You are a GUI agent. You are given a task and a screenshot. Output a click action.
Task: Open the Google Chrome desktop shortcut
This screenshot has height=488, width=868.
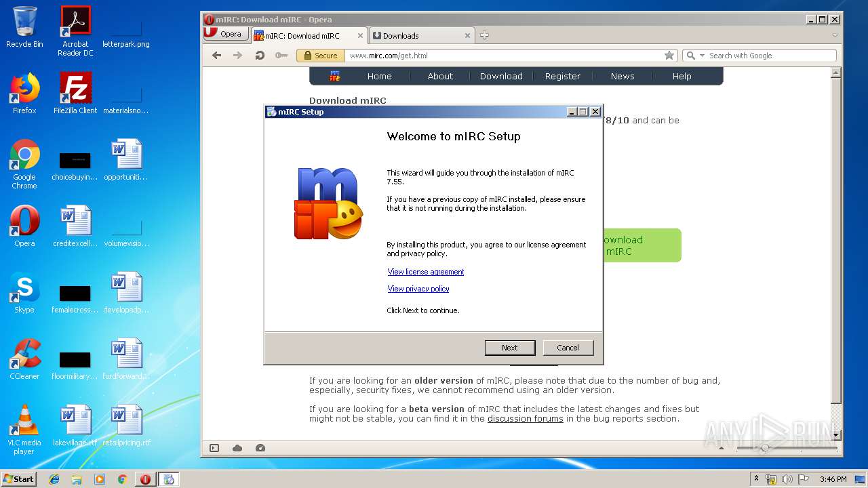click(x=24, y=165)
